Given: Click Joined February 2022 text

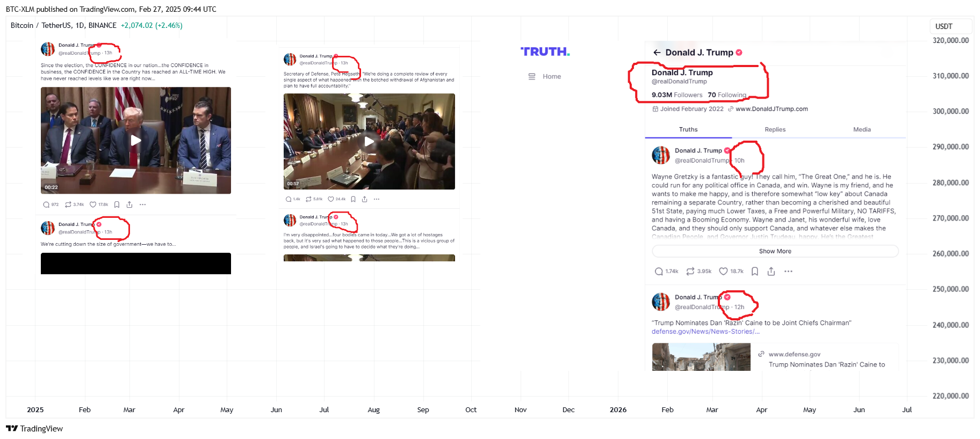Looking at the screenshot, I should (x=692, y=109).
